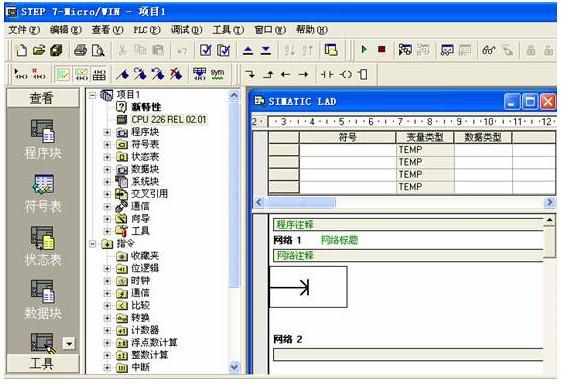Expand the 系统块 tree node
561x384 pixels.
coord(107,182)
